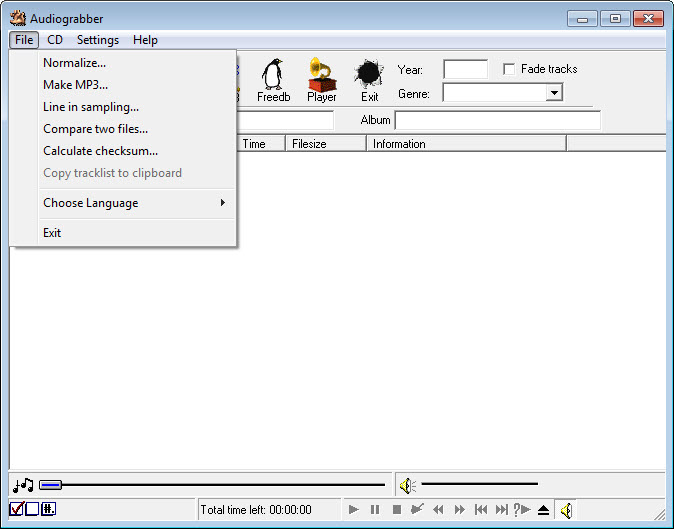Viewport: 674px width, 529px height.
Task: Click the Filesize column header
Action: (x=326, y=144)
